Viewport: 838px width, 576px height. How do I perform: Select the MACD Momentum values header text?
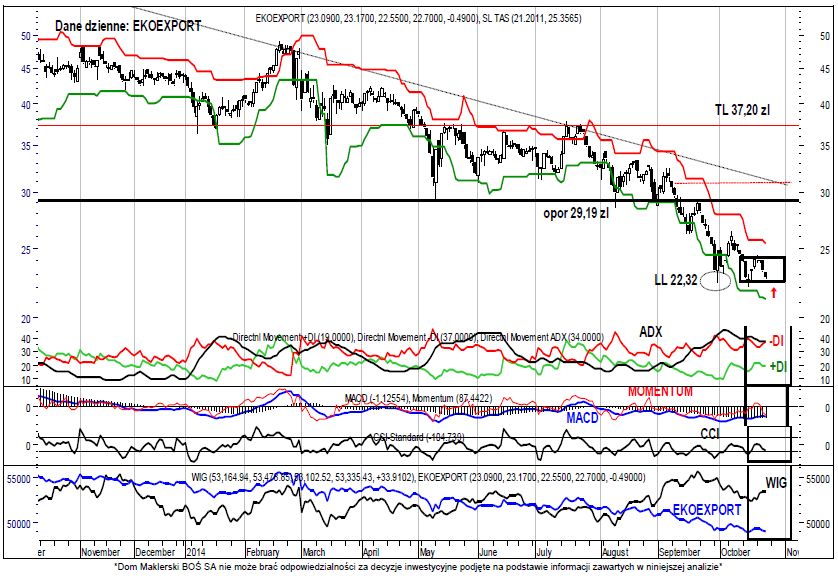point(418,398)
